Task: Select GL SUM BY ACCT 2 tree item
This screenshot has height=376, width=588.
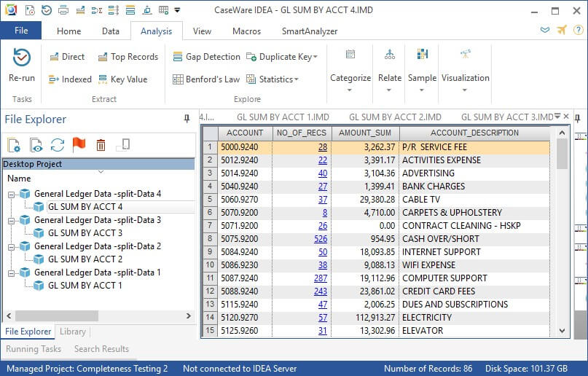Action: [85, 259]
